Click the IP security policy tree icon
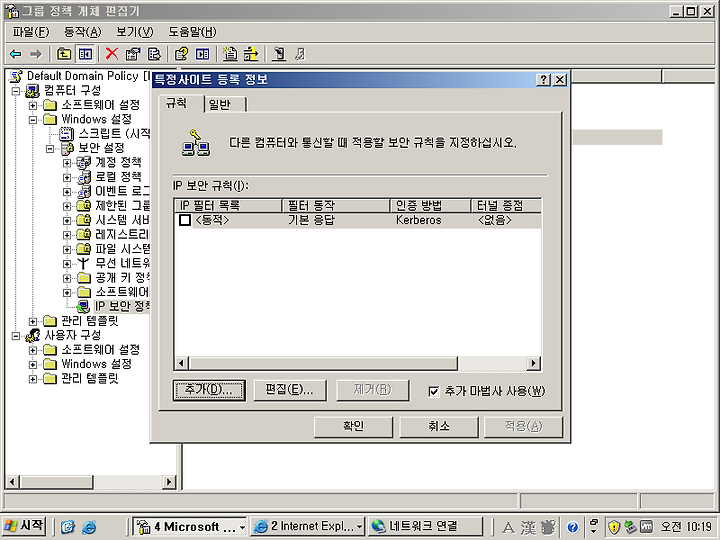 tap(83, 306)
